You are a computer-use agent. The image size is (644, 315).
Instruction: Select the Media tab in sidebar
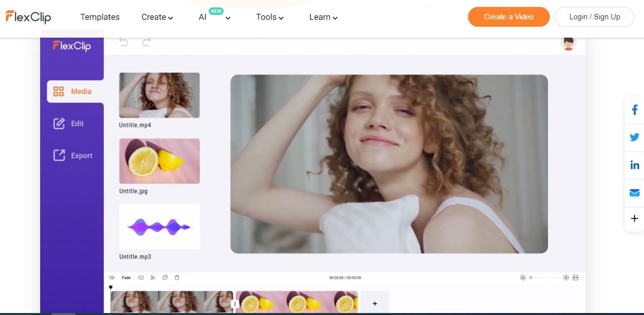(75, 91)
